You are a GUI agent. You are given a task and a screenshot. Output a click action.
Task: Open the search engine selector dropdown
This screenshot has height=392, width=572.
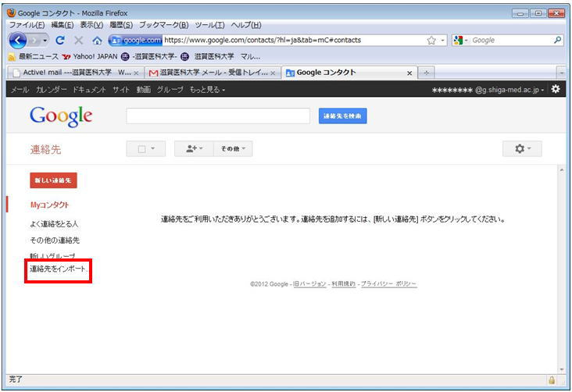461,40
